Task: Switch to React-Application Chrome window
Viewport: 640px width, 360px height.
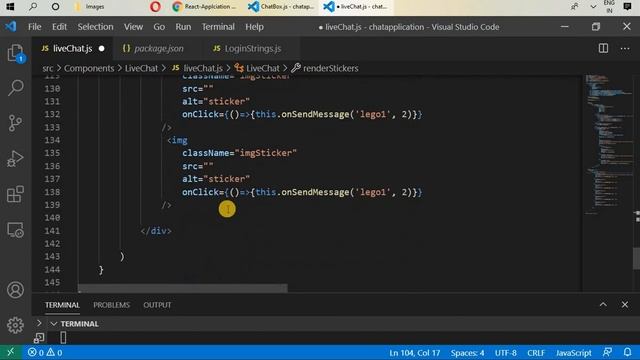Action: [204, 7]
